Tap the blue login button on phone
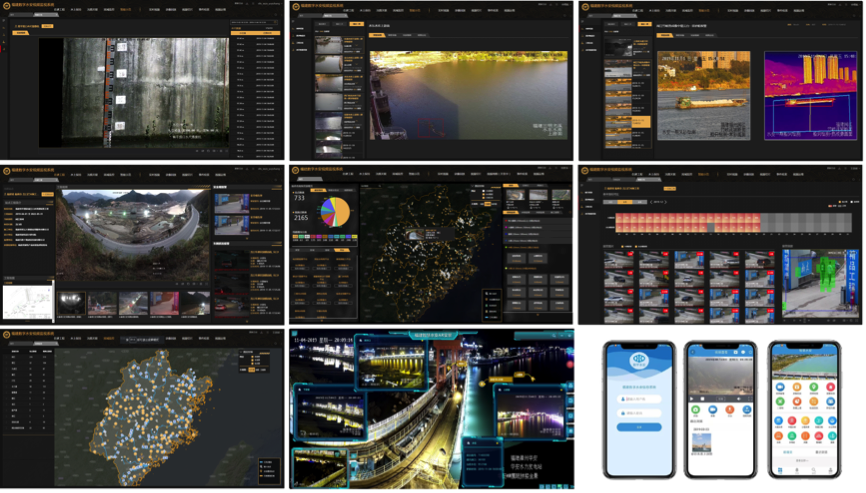 pos(638,427)
